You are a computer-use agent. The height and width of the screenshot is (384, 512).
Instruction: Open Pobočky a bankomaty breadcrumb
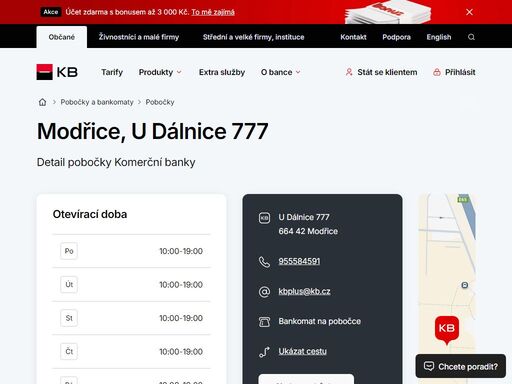[97, 102]
